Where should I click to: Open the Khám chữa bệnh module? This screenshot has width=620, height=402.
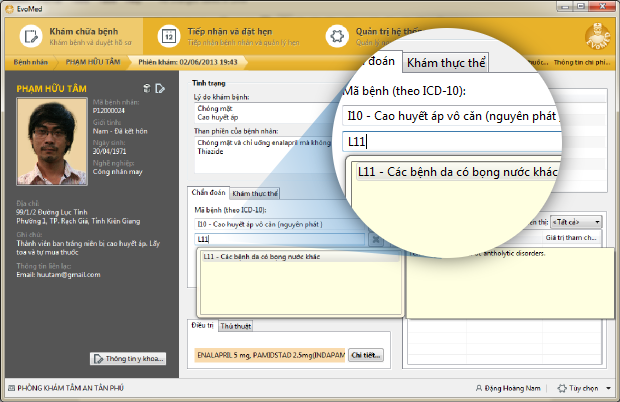point(74,36)
